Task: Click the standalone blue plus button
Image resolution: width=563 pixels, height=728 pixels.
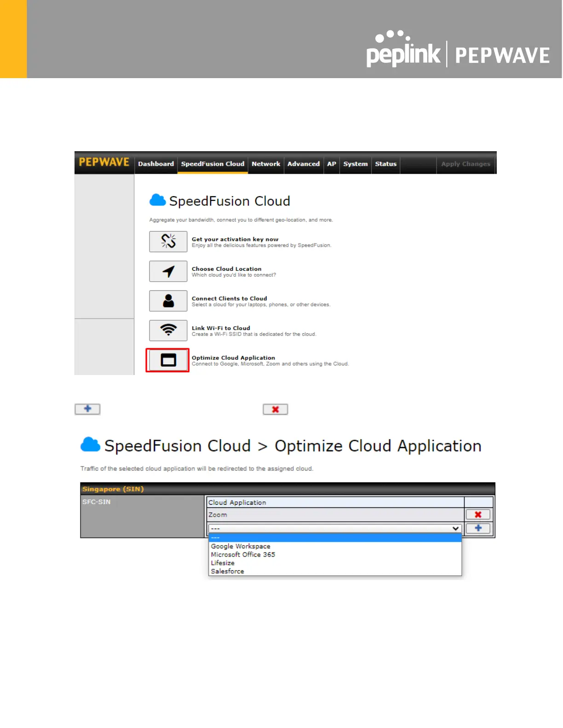Action: coord(87,409)
